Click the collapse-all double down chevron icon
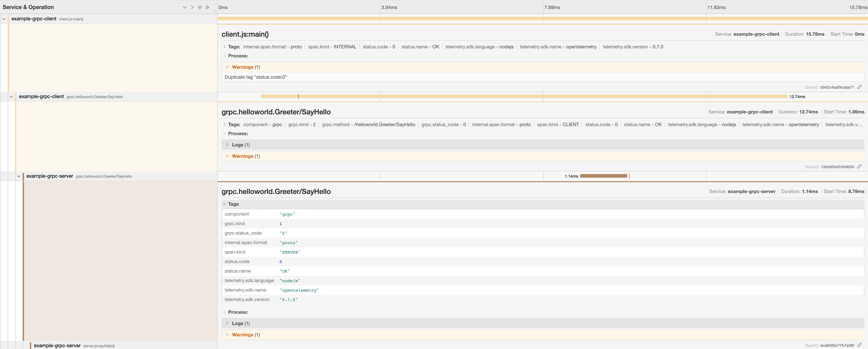Viewport: 868px width, 349px height. [200, 7]
